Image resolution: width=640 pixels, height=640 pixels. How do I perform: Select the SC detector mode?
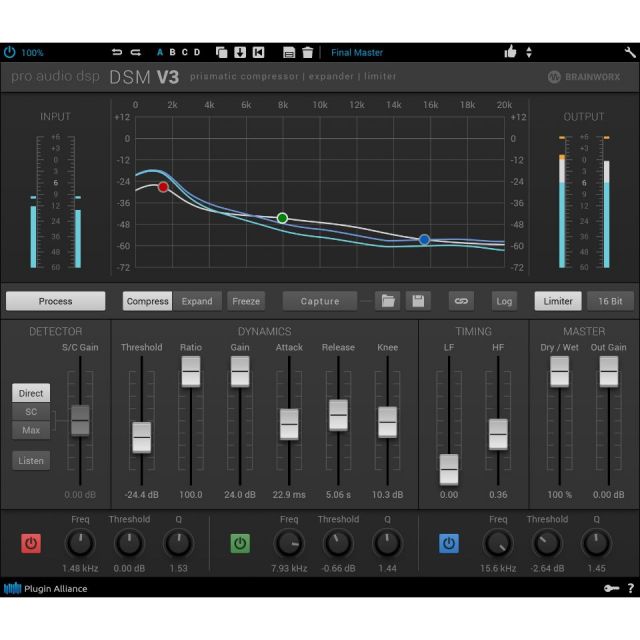coord(31,411)
